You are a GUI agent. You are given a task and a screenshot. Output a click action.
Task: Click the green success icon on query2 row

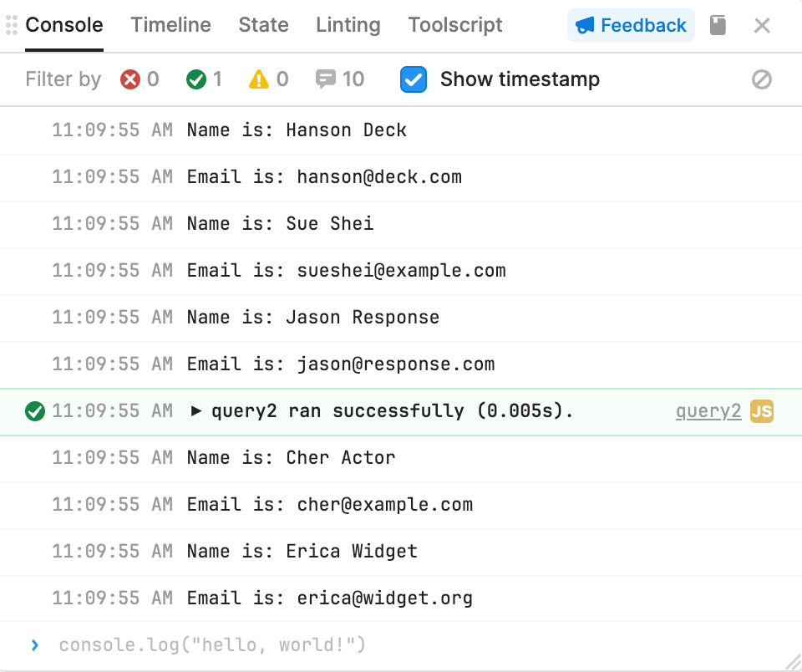(x=35, y=411)
